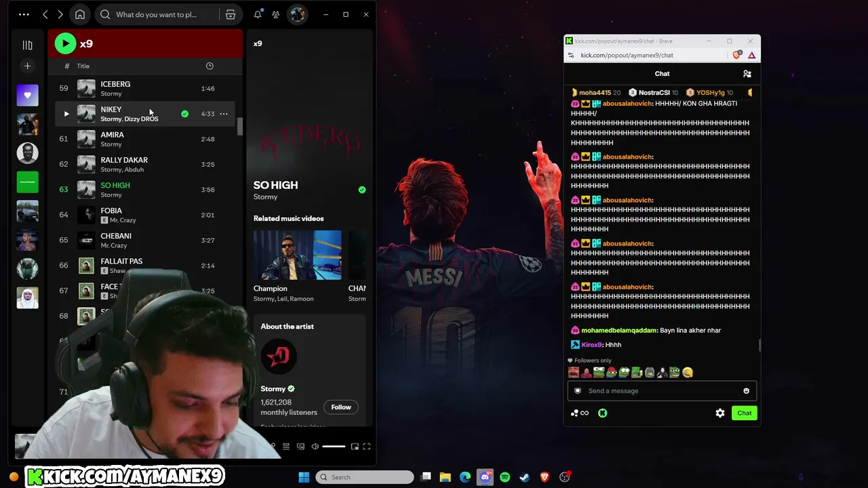Open the Spotify three-dot menu
Screen dimensions: 868x488
24,14
